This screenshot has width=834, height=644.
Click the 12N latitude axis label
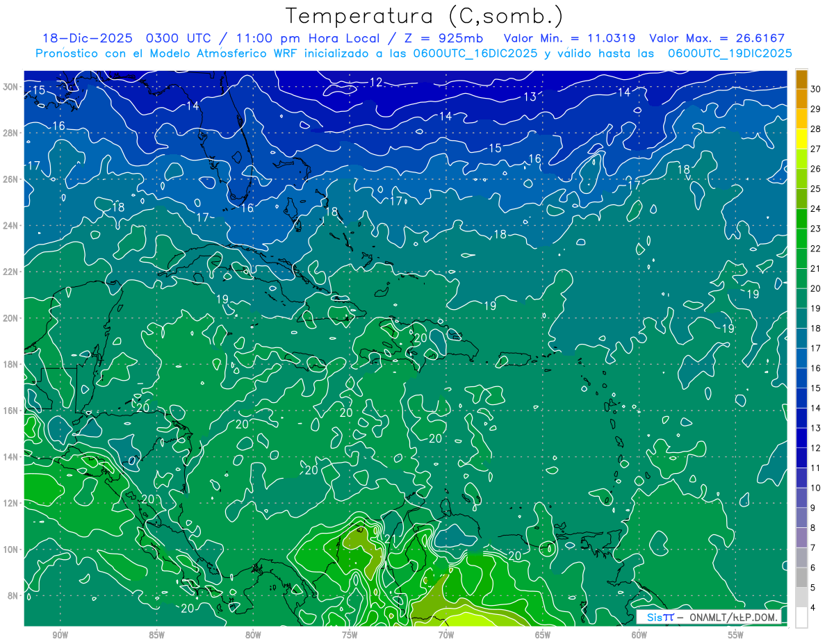12,503
